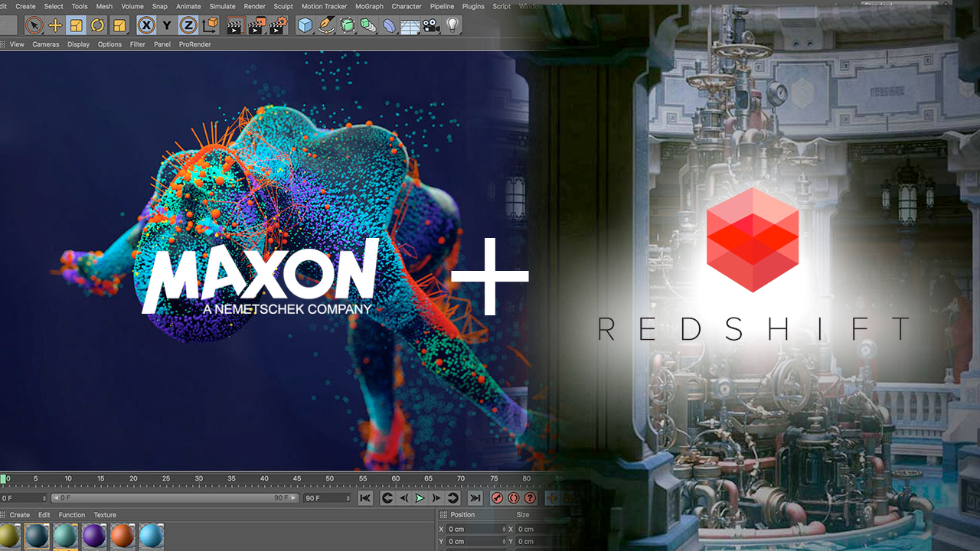Add a Light bulb object

(452, 25)
